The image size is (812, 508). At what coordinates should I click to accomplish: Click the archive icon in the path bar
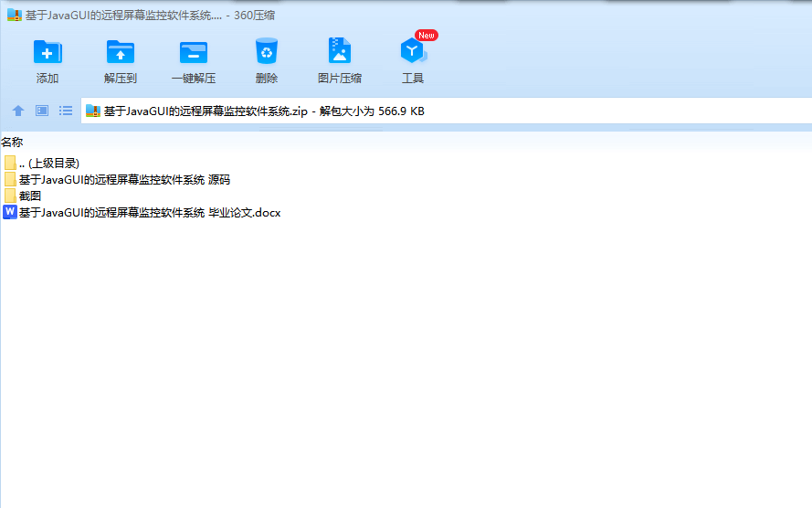92,111
